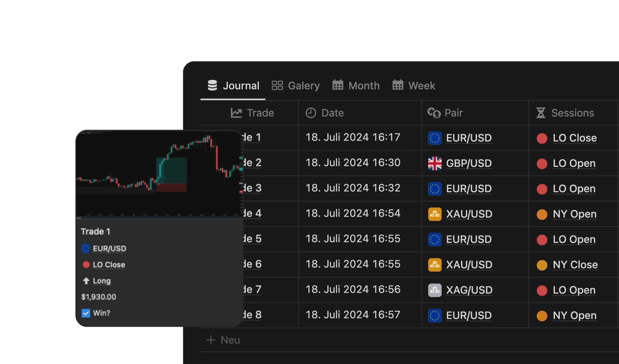Click the EU flag icon at 16:55 EUR/USD row
This screenshot has width=619, height=364.
(435, 240)
